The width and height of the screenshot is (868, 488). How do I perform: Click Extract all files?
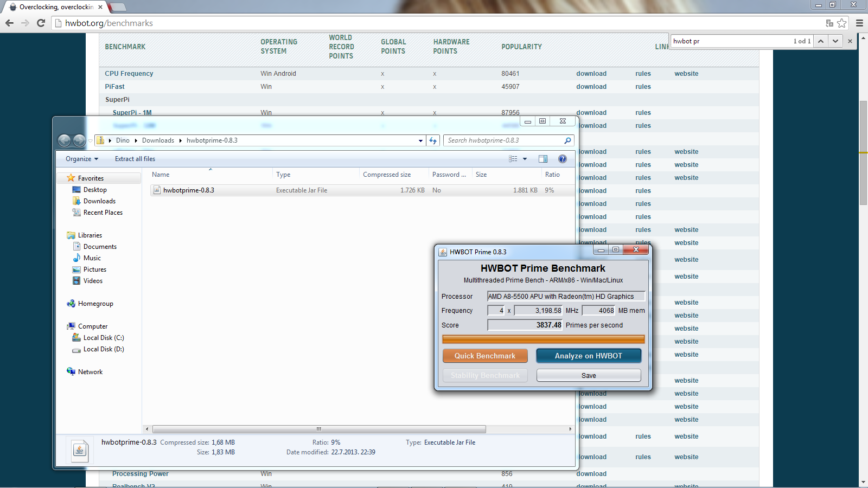point(135,159)
